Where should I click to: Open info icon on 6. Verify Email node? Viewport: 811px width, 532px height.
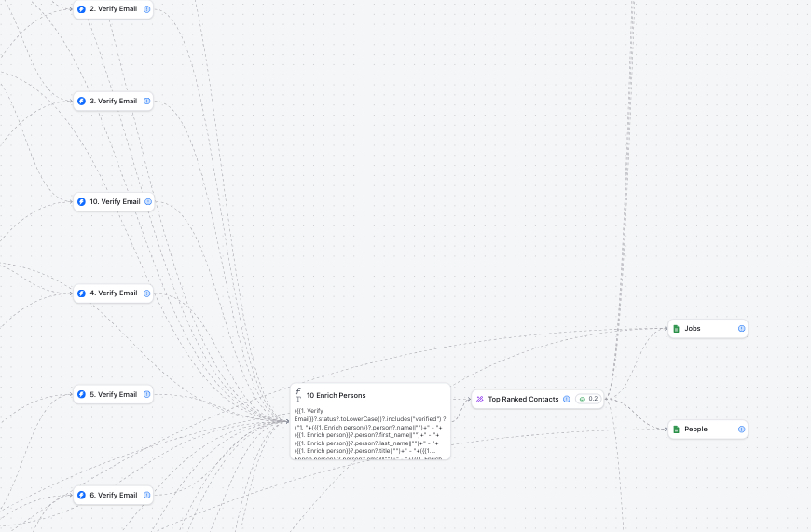click(x=147, y=496)
